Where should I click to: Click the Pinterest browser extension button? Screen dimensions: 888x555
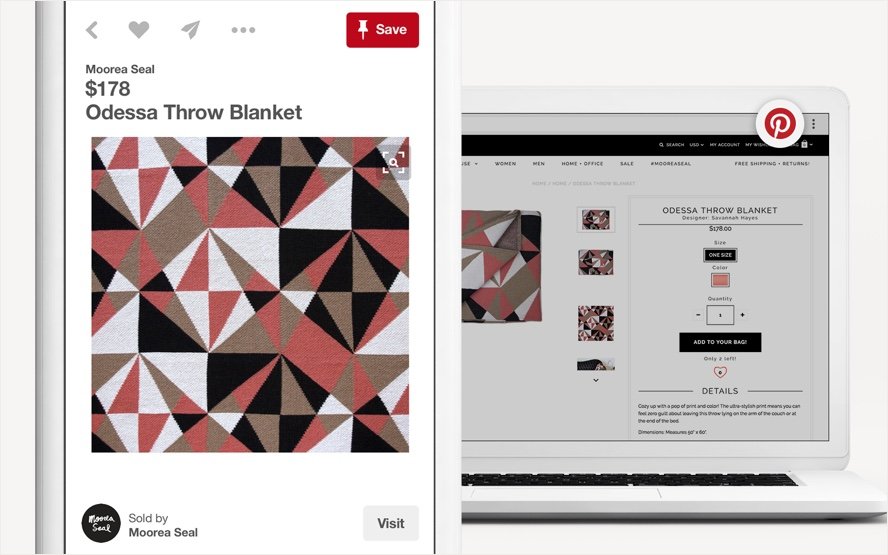pos(780,123)
